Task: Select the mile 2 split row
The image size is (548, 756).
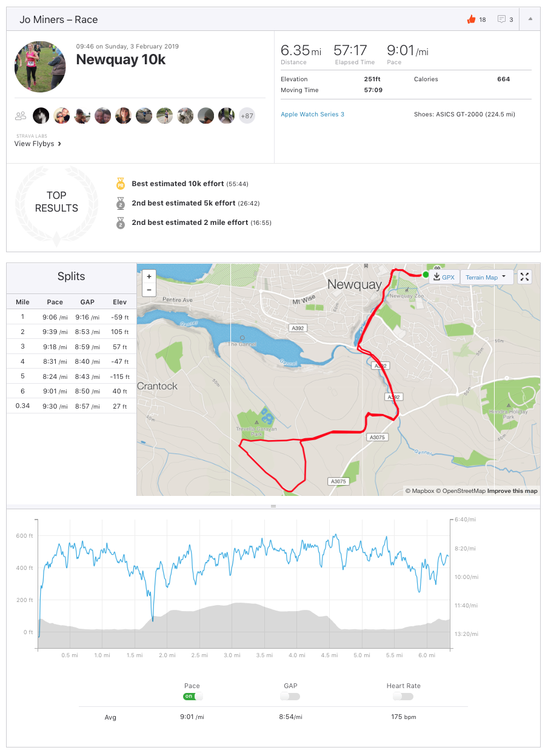Action: (x=71, y=332)
